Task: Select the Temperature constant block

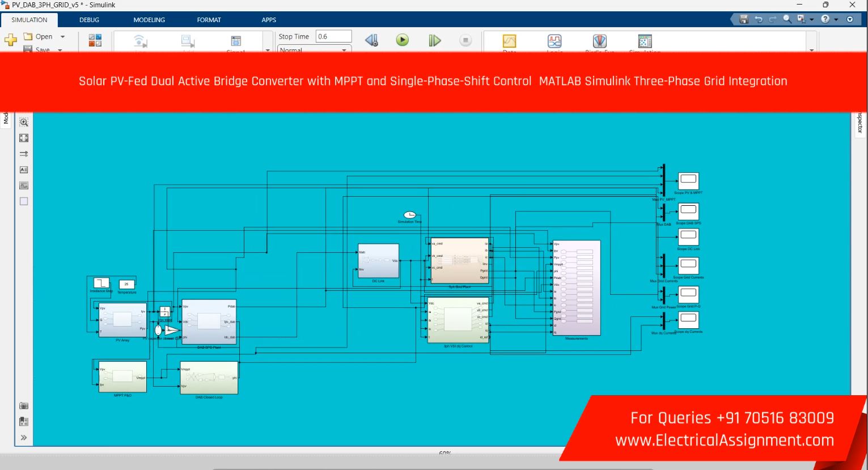Action: point(126,285)
